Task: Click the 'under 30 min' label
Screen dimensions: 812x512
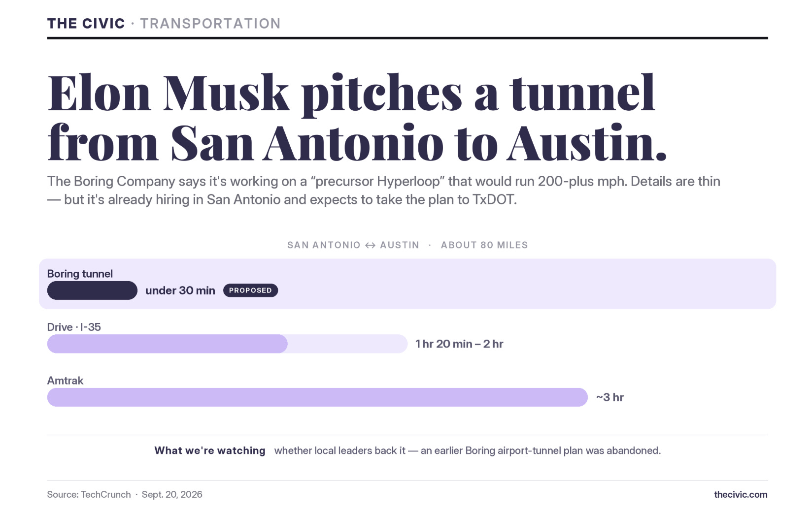Action: (180, 290)
